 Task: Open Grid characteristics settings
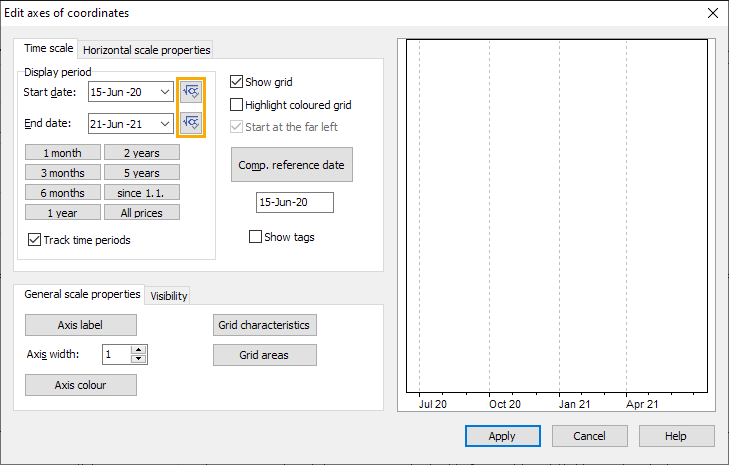coord(264,325)
